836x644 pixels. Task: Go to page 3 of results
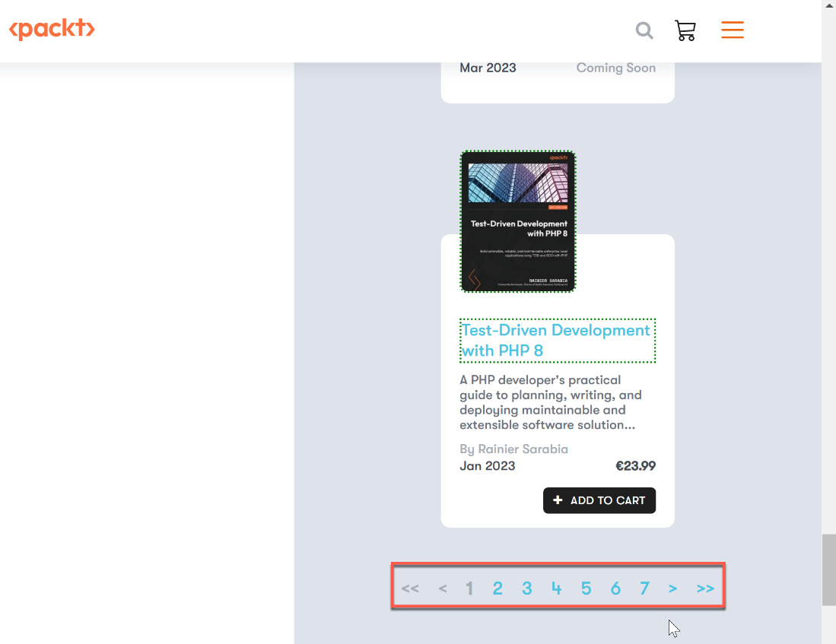click(526, 588)
